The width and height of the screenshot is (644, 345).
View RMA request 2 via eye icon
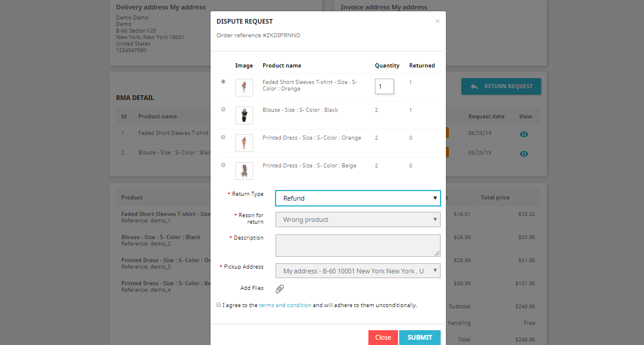pos(524,153)
